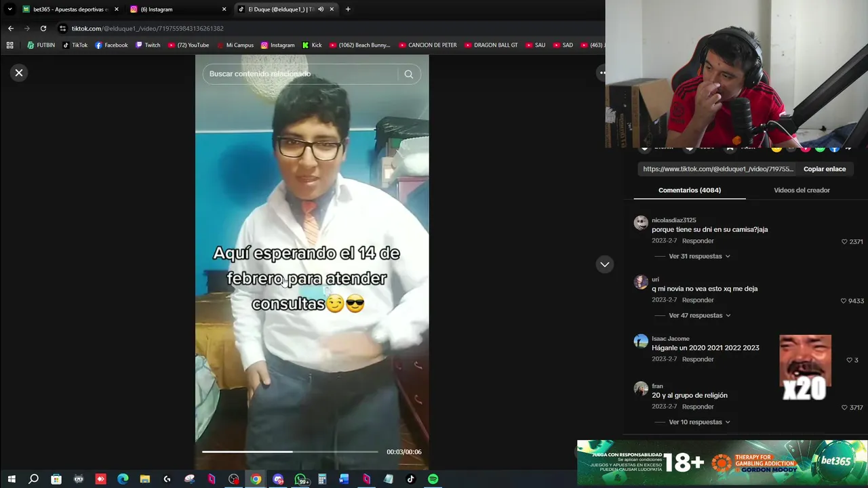
Task: Mute the TikTok tab audio icon
Action: (x=321, y=9)
